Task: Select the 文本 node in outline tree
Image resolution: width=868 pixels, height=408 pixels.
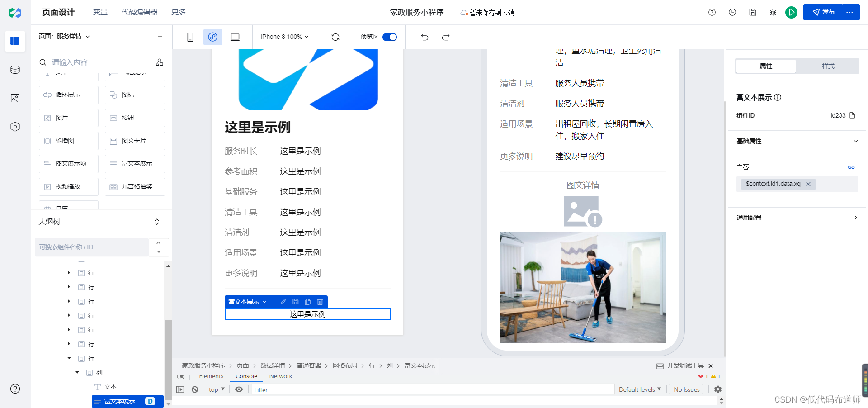Action: pyautogui.click(x=110, y=387)
